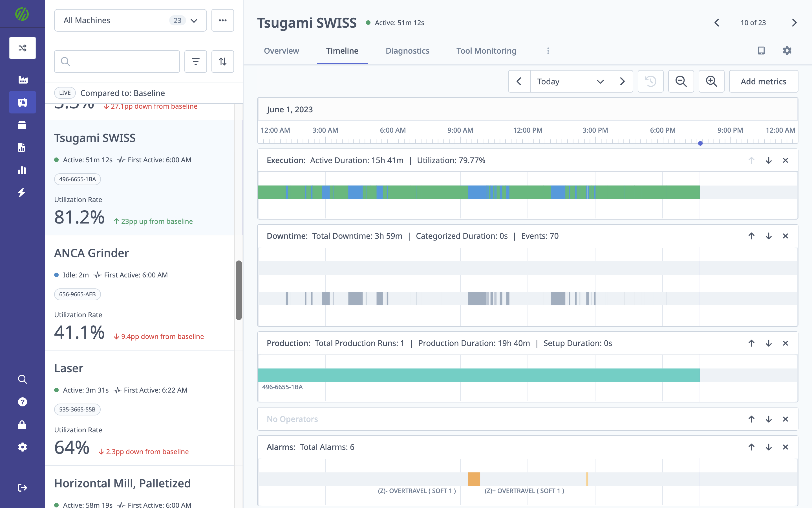Click the 496-6655-1BA tag on Tsugami card
812x508 pixels.
pos(78,179)
